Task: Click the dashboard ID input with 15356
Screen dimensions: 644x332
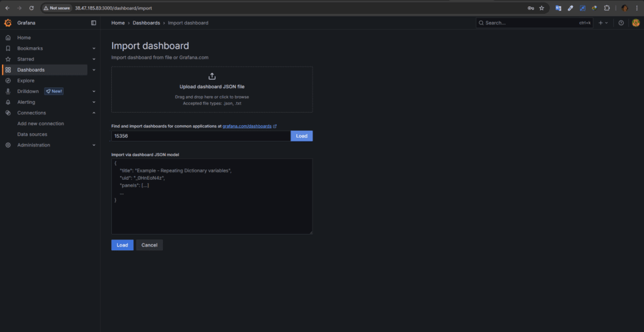Action: pyautogui.click(x=201, y=136)
